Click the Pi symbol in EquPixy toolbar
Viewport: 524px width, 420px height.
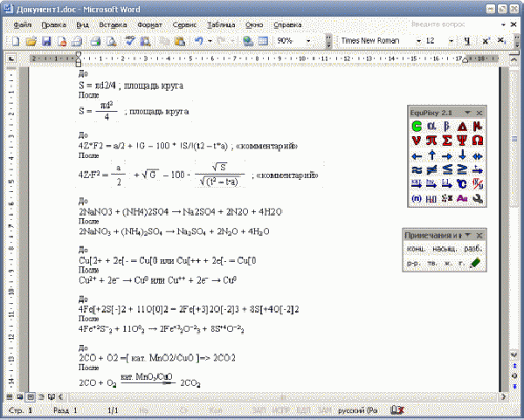pyautogui.click(x=431, y=141)
